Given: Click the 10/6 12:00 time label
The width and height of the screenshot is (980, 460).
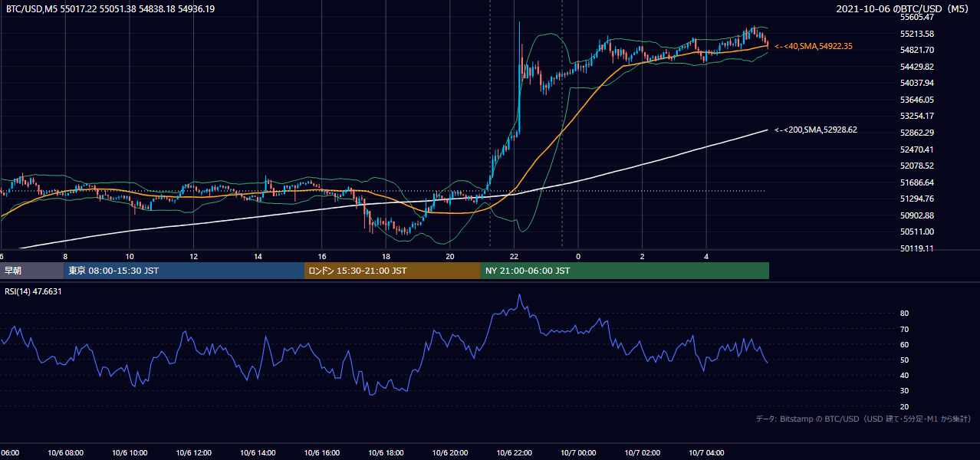Looking at the screenshot, I should pyautogui.click(x=193, y=453).
